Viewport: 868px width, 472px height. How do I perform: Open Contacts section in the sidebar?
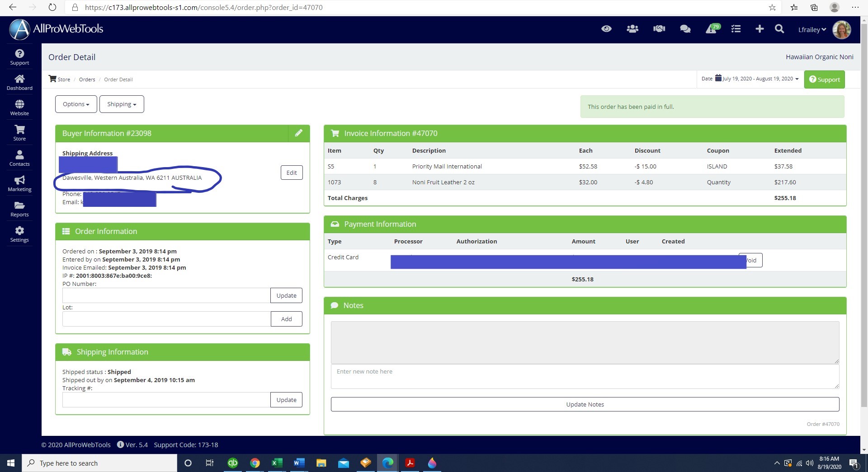coord(19,159)
